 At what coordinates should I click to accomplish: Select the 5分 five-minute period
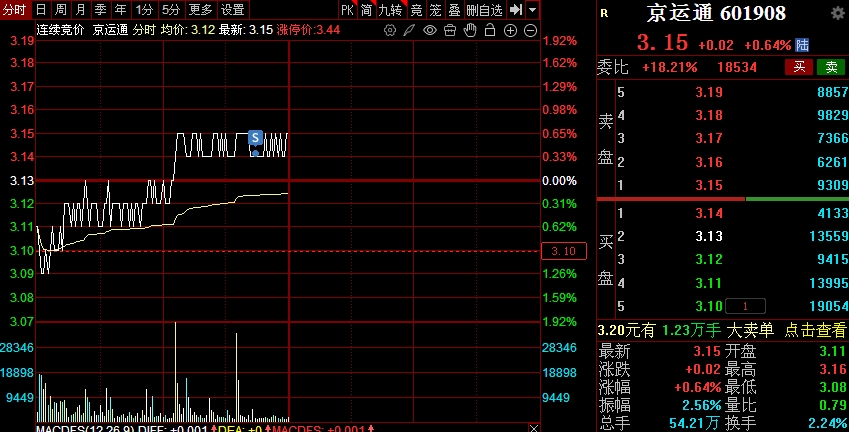pyautogui.click(x=171, y=10)
